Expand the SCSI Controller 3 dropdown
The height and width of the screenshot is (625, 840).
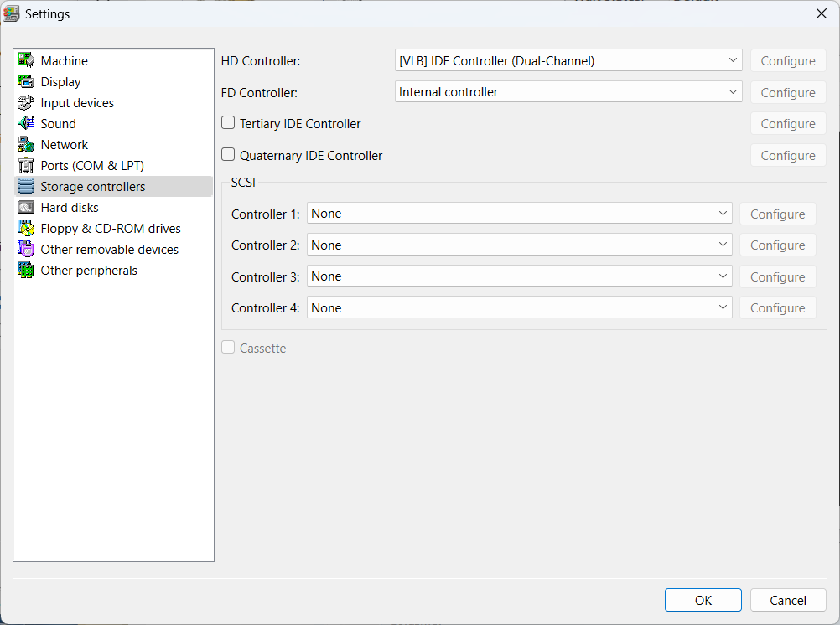[x=519, y=276]
